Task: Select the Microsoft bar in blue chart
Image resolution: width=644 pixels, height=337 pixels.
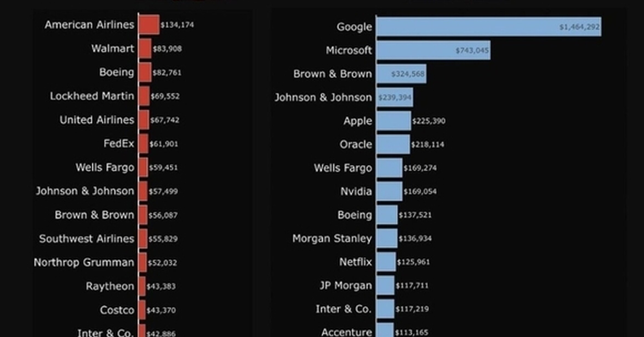Action: 434,50
